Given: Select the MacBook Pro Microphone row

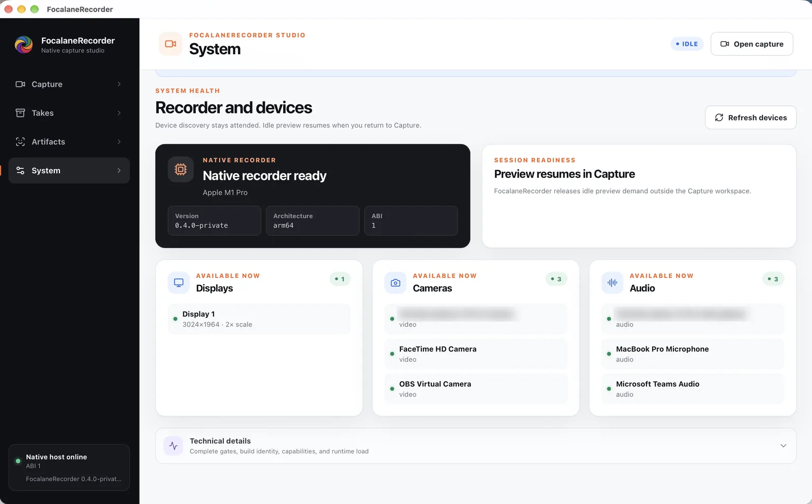Looking at the screenshot, I should click(693, 354).
